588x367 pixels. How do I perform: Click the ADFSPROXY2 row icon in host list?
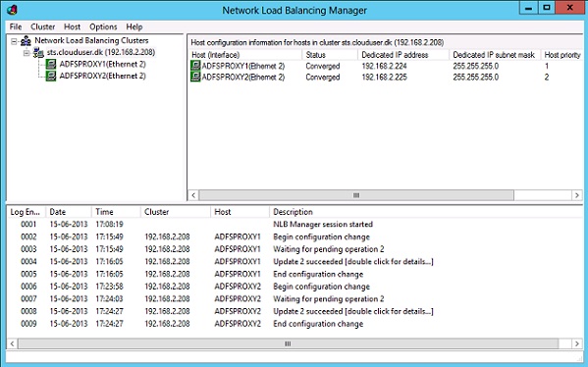click(195, 77)
